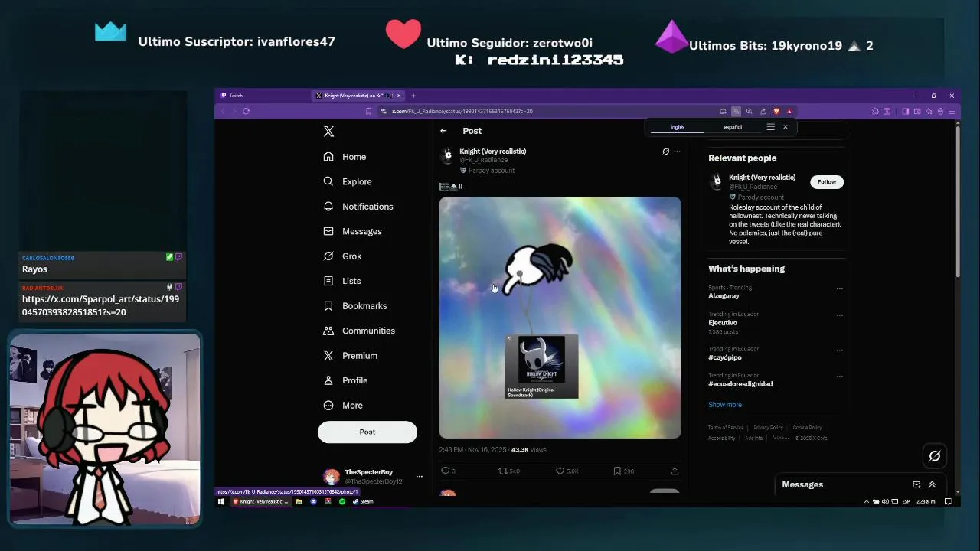Image resolution: width=980 pixels, height=551 pixels.
Task: Open Grok in X sidebar
Action: 342,256
